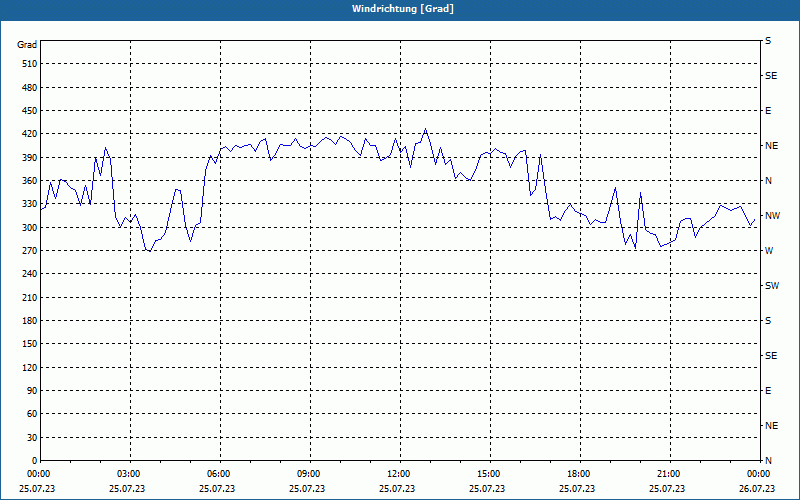Select the "90" left axis label
The width and height of the screenshot is (800, 500).
pos(32,391)
